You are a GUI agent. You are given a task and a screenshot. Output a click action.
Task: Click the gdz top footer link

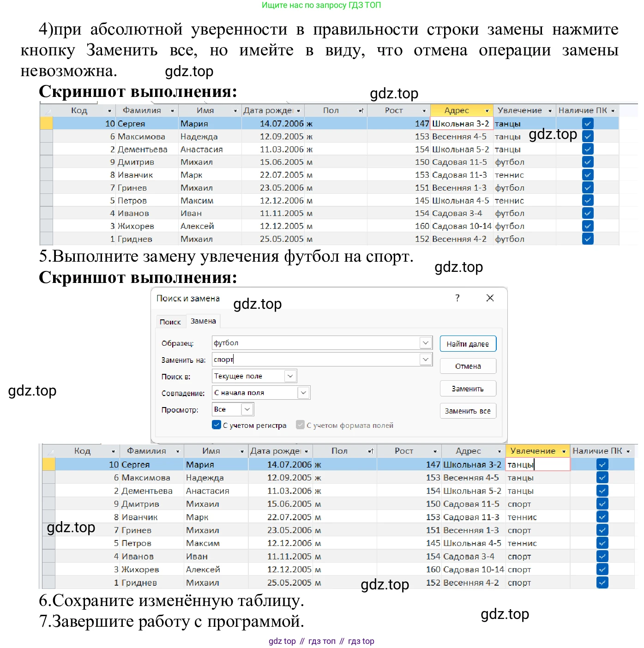coord(282,641)
